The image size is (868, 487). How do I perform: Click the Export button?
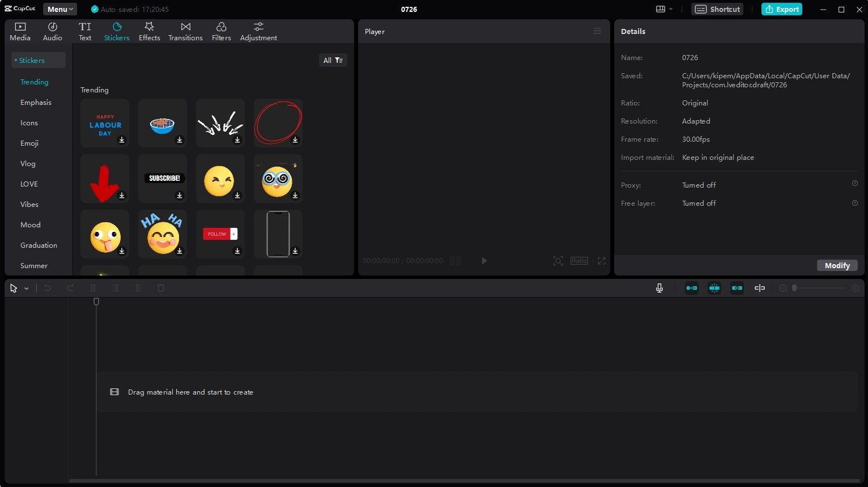click(x=781, y=9)
